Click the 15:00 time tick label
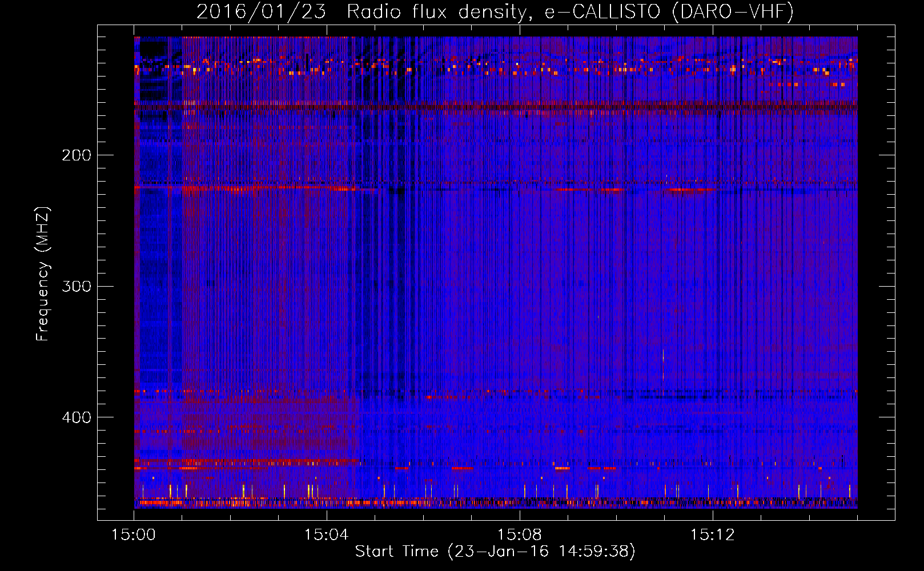This screenshot has height=571, width=924. (x=134, y=535)
